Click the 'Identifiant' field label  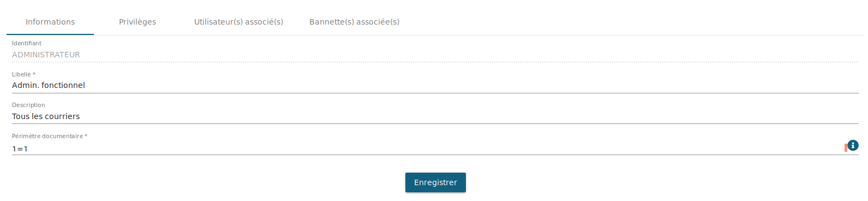[27, 43]
